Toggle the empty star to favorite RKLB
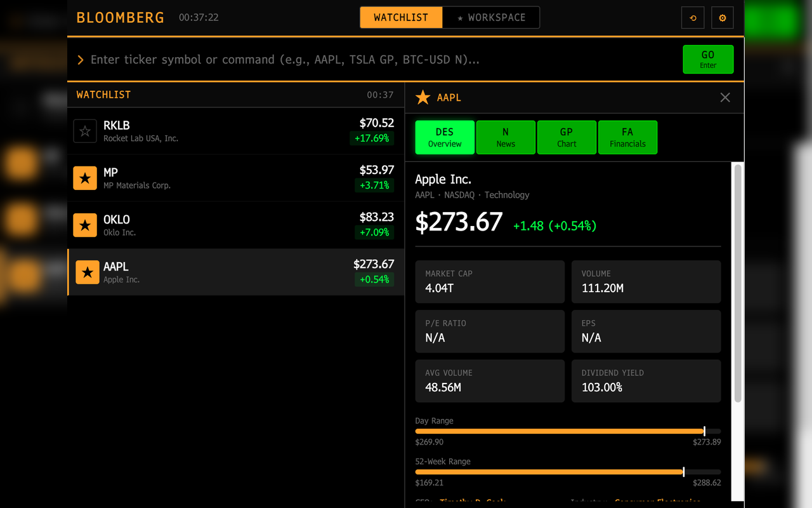Image resolution: width=812 pixels, height=508 pixels. pyautogui.click(x=85, y=131)
